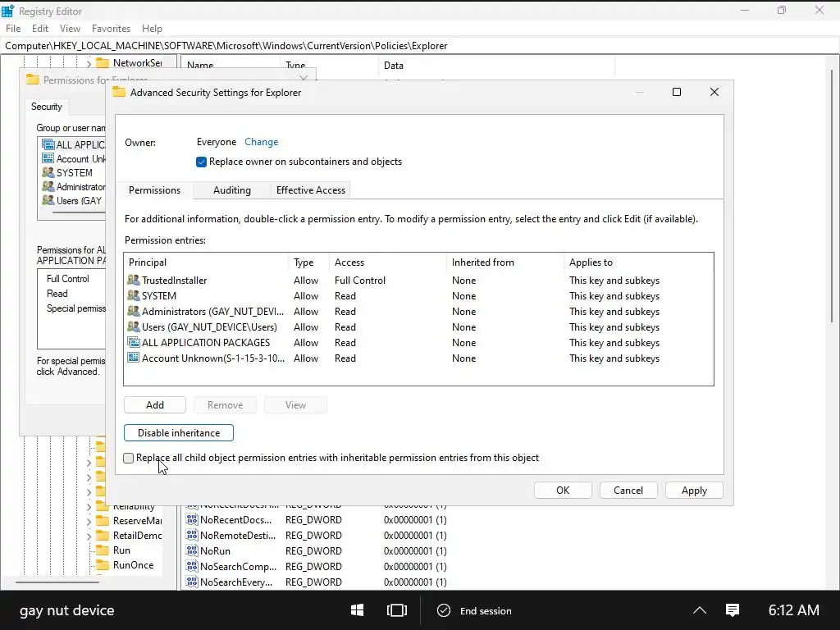Click the Administrators group icon in permission entries
This screenshot has height=630, width=840.
click(134, 311)
